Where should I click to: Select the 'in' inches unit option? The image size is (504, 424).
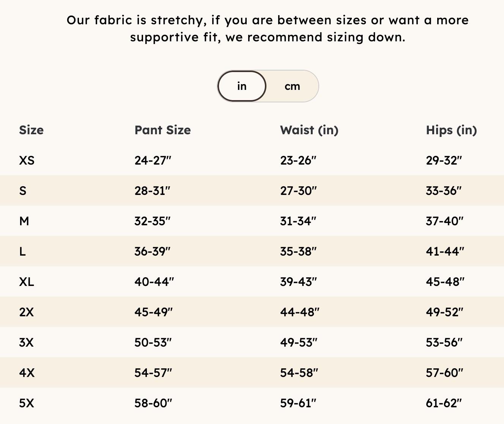(x=242, y=86)
